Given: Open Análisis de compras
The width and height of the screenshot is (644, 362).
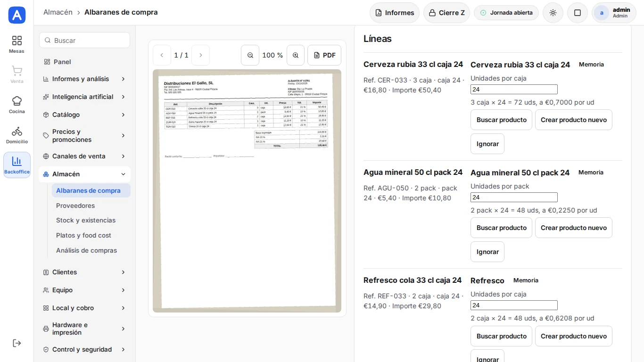Looking at the screenshot, I should pos(91,250).
